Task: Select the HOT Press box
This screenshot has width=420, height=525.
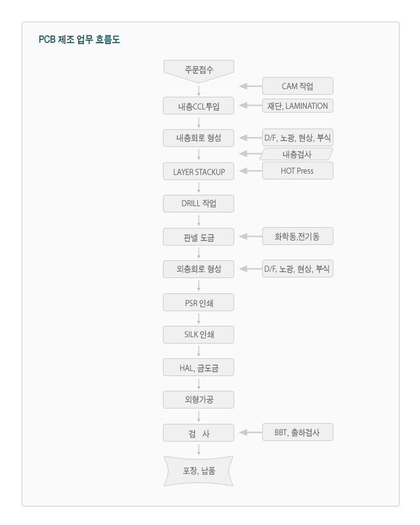Action: [x=297, y=171]
